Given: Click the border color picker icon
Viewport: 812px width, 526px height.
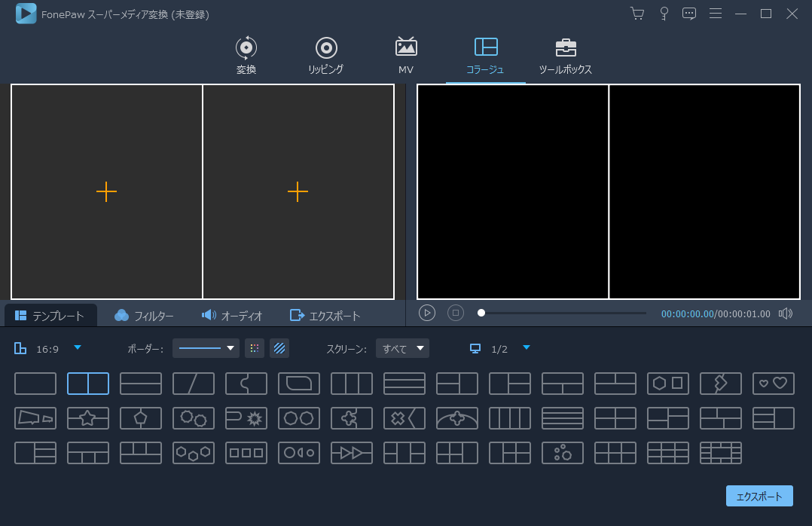Looking at the screenshot, I should coord(255,348).
